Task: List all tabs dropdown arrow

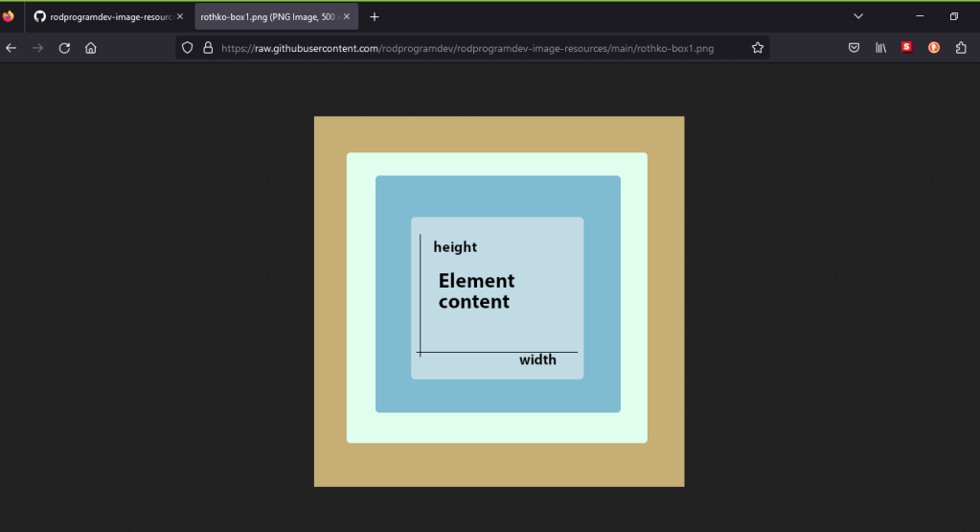Action: tap(858, 17)
